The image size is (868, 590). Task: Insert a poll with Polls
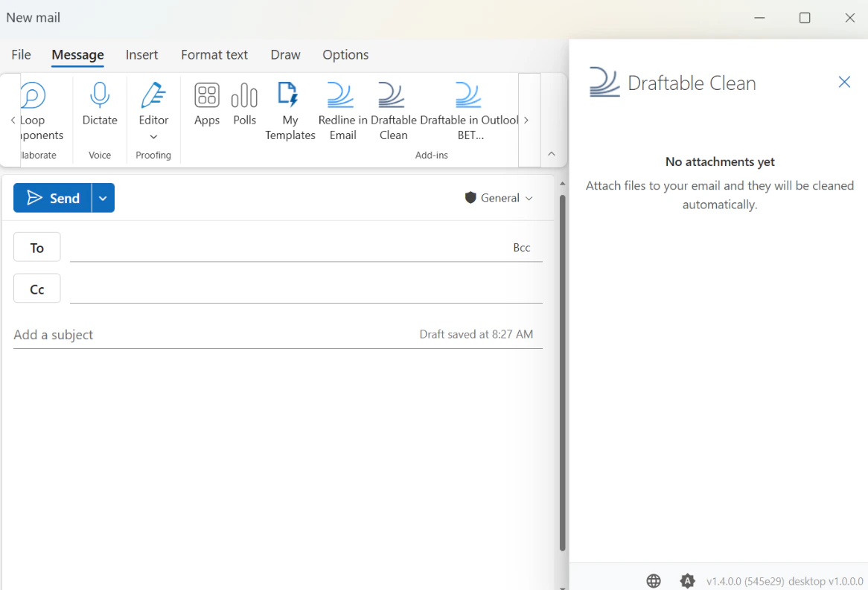pos(245,104)
